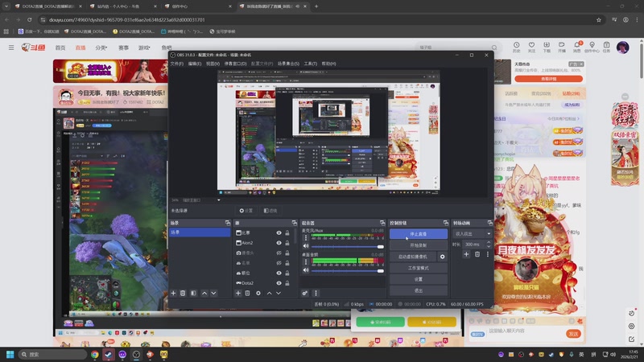Pop out the controls dock
This screenshot has height=362, width=644.
446,223
